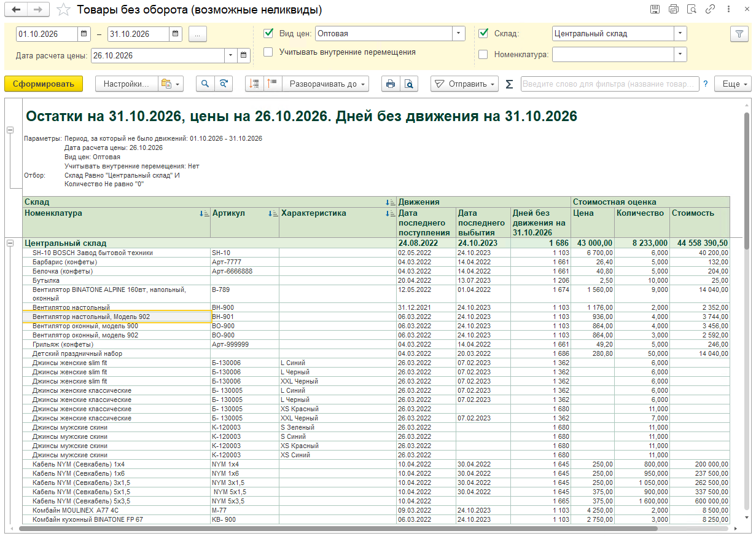This screenshot has height=536, width=756.
Task: Click the Настройки... button
Action: 126,84
